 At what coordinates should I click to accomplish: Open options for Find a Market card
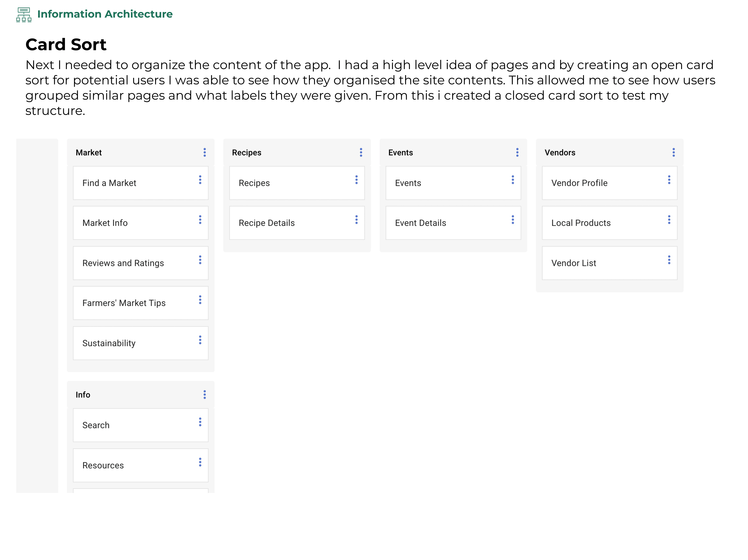click(200, 180)
